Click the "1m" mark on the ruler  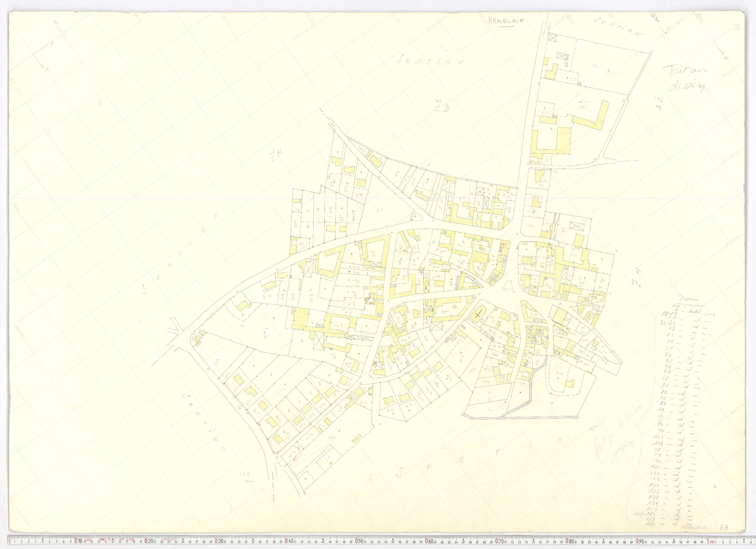[711, 541]
